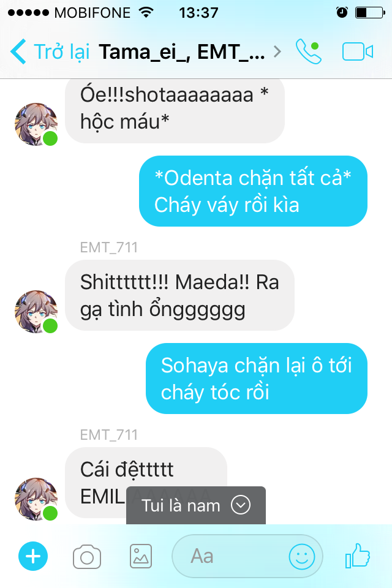Open conversation details for Tama_ei_, EMT_...
The height and width of the screenshot is (588, 392).
[182, 51]
